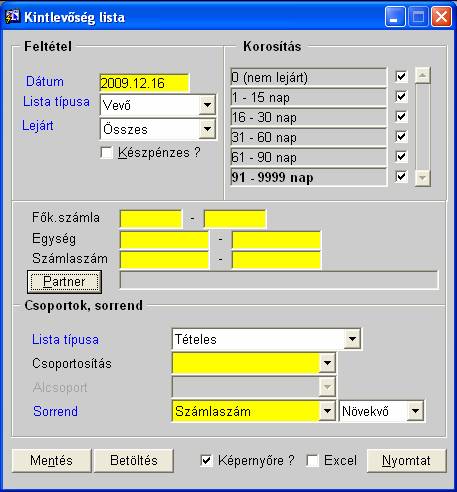Tick the Excel checkbox
Image resolution: width=457 pixels, height=492 pixels.
coord(312,461)
